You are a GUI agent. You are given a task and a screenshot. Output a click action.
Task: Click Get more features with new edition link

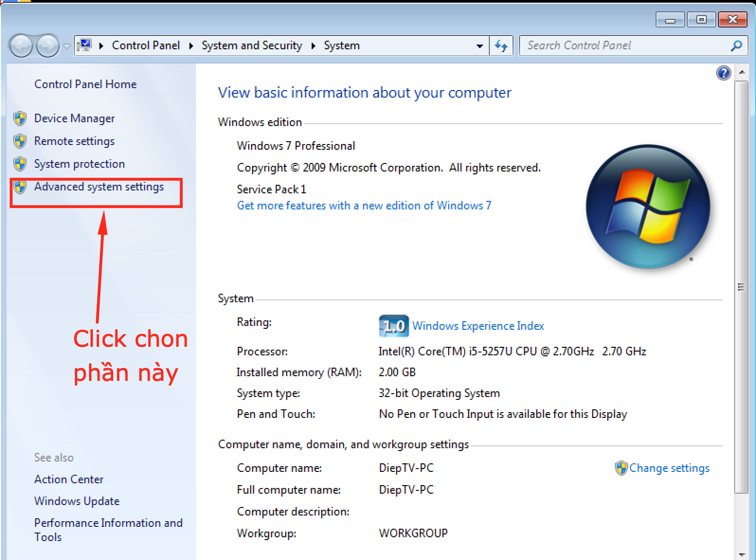click(x=364, y=206)
